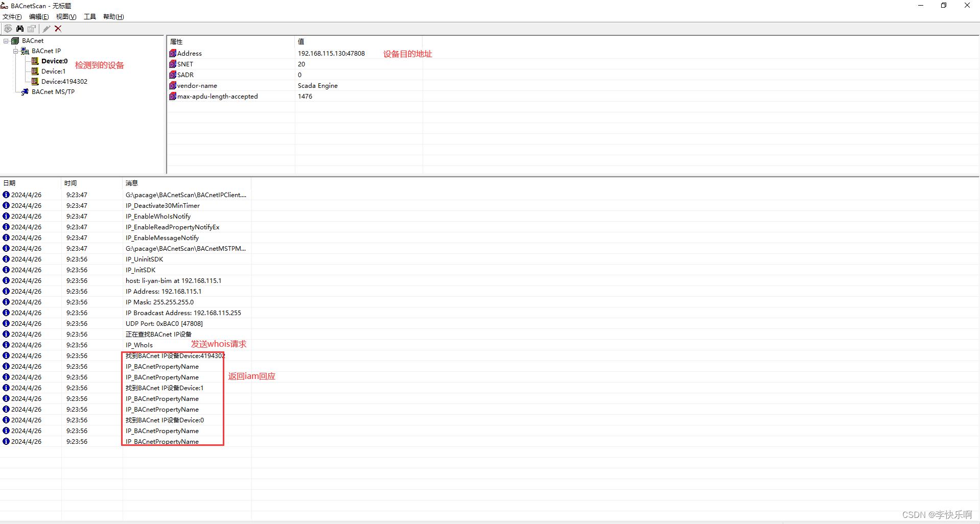
Task: Select the BACnet MS/TP tree node
Action: (x=53, y=92)
